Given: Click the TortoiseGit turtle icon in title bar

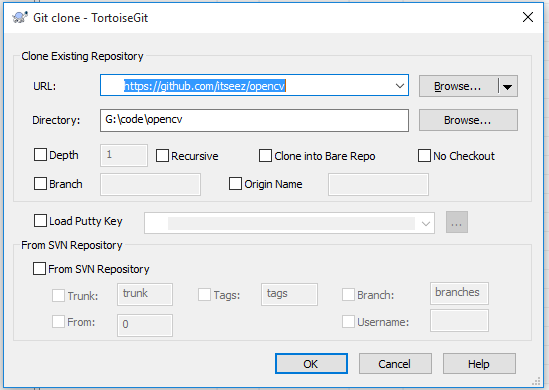Looking at the screenshot, I should tap(20, 17).
